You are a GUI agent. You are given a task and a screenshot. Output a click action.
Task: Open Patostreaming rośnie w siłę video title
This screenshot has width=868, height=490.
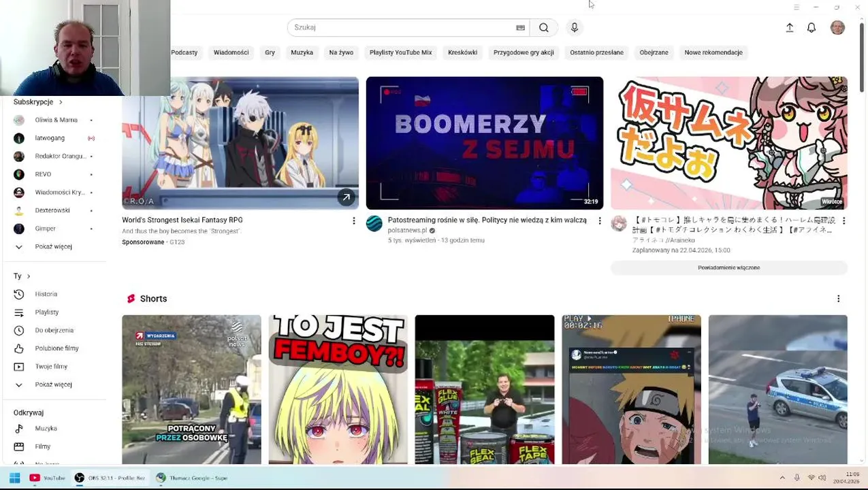pos(487,220)
